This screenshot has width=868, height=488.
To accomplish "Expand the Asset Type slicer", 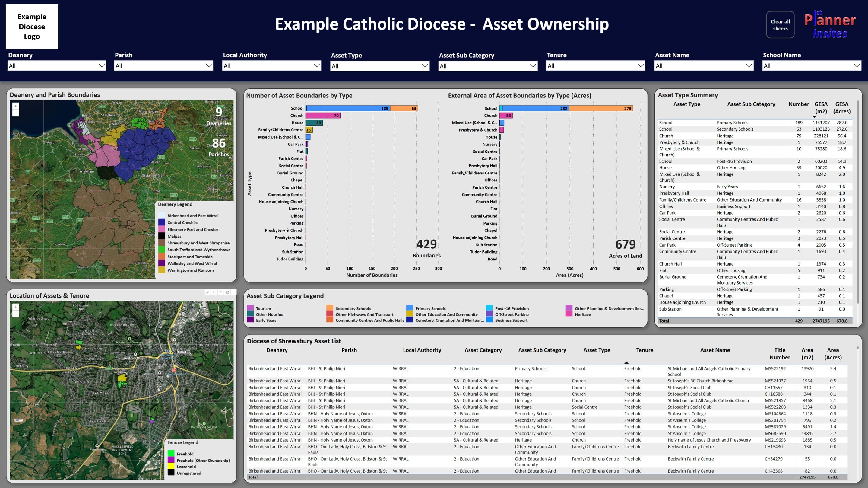I will [x=424, y=65].
